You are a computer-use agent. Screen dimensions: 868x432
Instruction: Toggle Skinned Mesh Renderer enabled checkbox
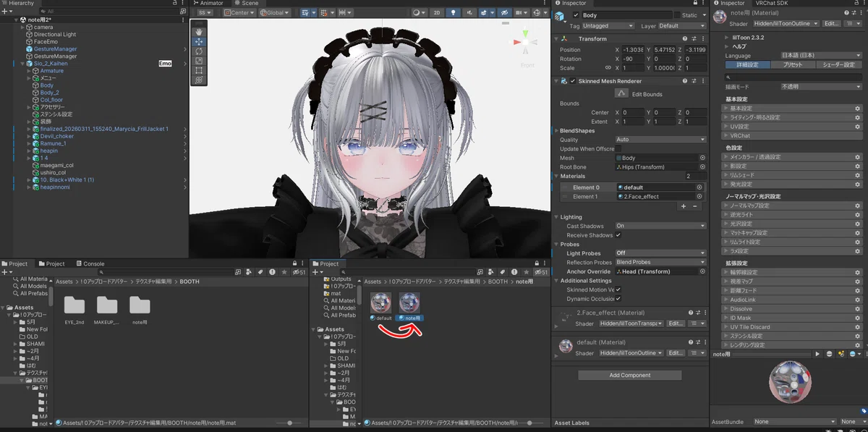[573, 81]
